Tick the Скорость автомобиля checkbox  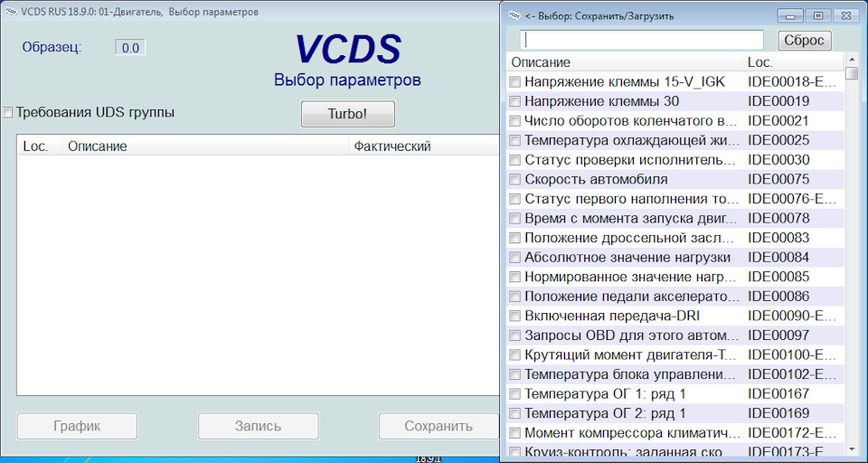(514, 179)
